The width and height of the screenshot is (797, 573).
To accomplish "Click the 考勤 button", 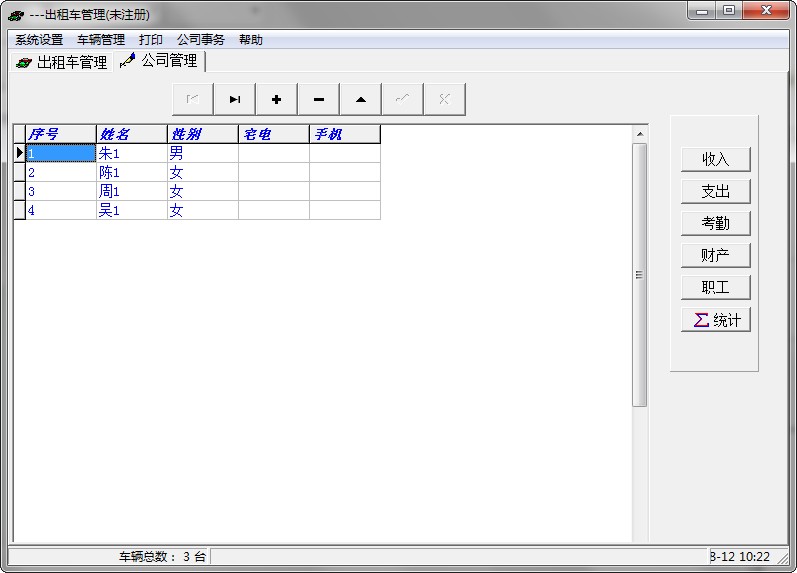I will click(x=715, y=223).
